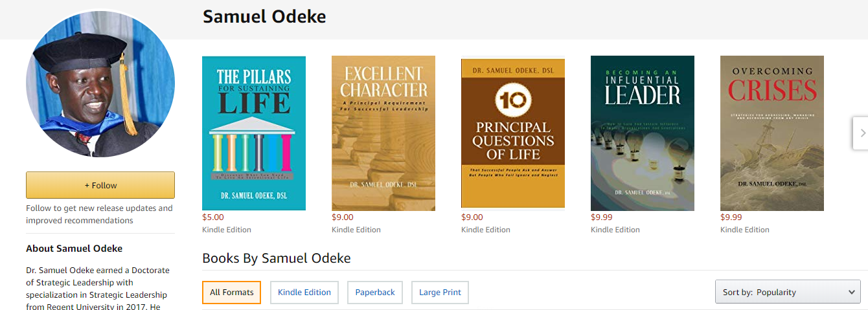Image resolution: width=868 pixels, height=310 pixels.
Task: Click $9.99 price under Overcoming Crises
Action: click(x=731, y=217)
